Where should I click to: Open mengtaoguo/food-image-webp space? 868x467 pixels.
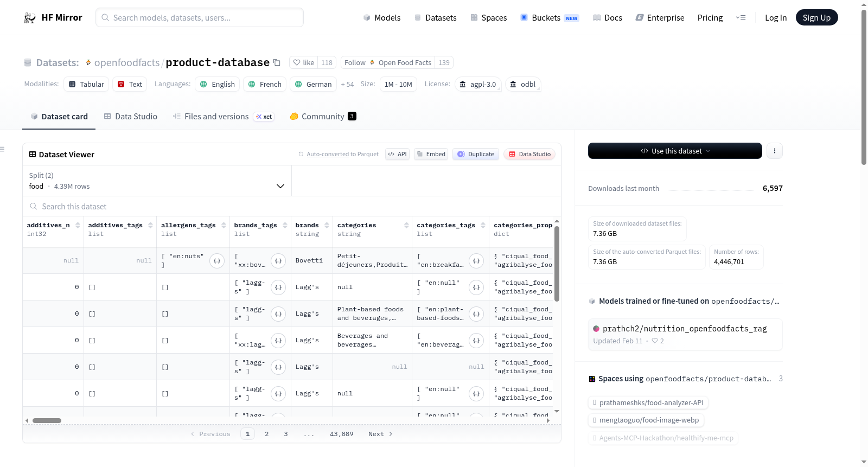646,420
